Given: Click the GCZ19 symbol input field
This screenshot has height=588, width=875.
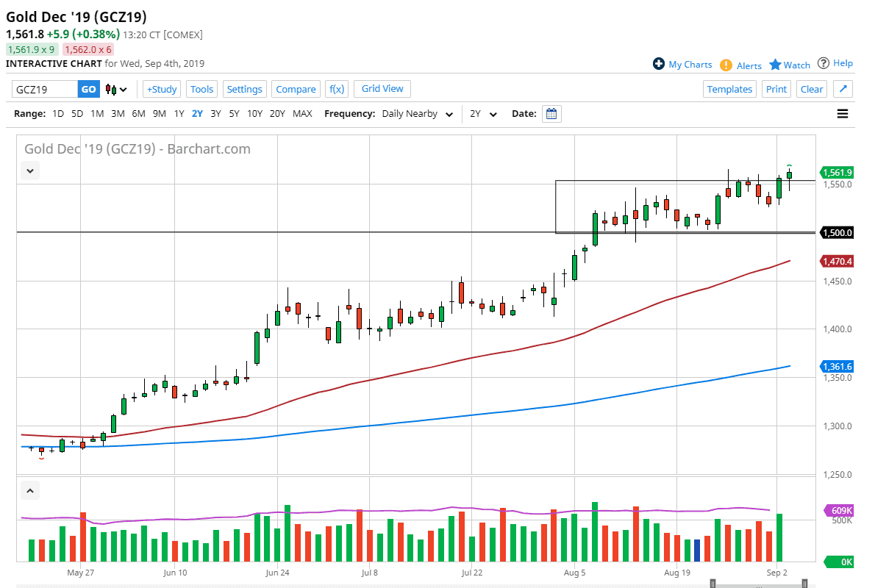Looking at the screenshot, I should pyautogui.click(x=45, y=89).
